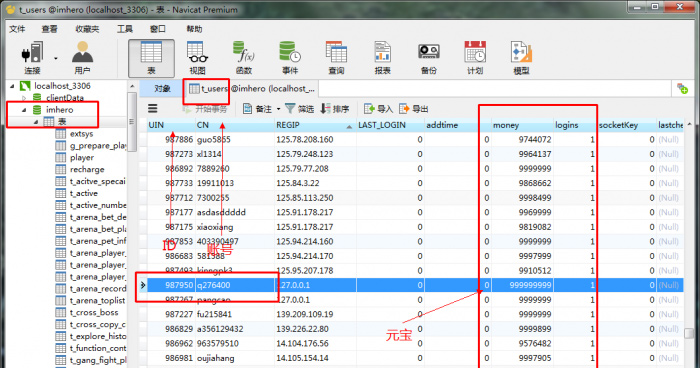700x368 pixels.
Task: Open the dropdown arrow next to Memo (备注)
Action: point(278,109)
